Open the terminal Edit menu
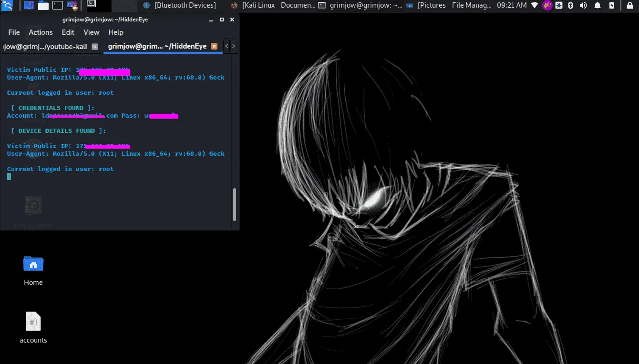 68,32
